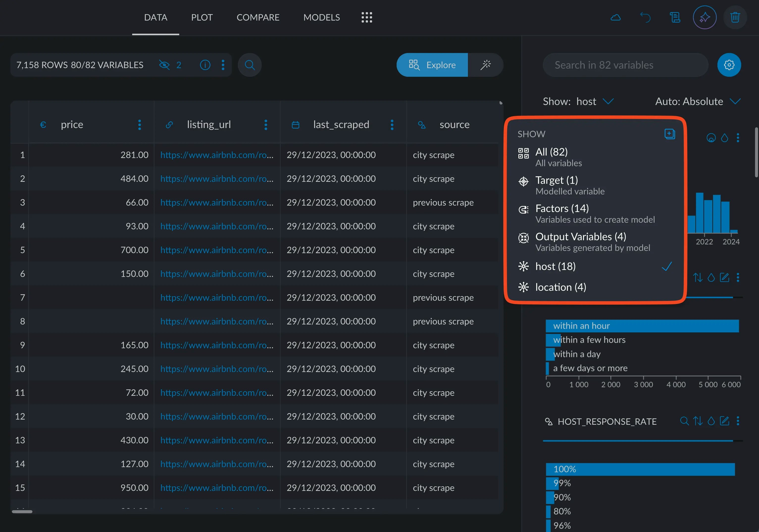Click the Search in 82 variables field

point(625,65)
